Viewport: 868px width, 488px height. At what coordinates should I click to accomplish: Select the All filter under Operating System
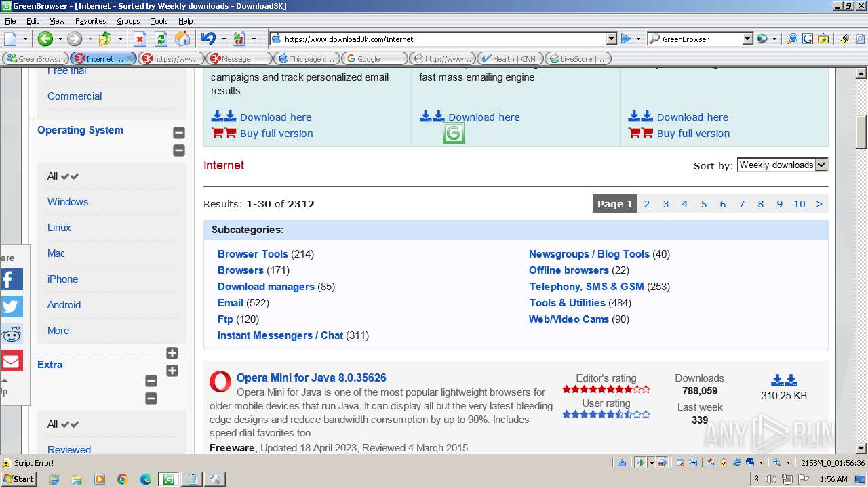tap(63, 176)
